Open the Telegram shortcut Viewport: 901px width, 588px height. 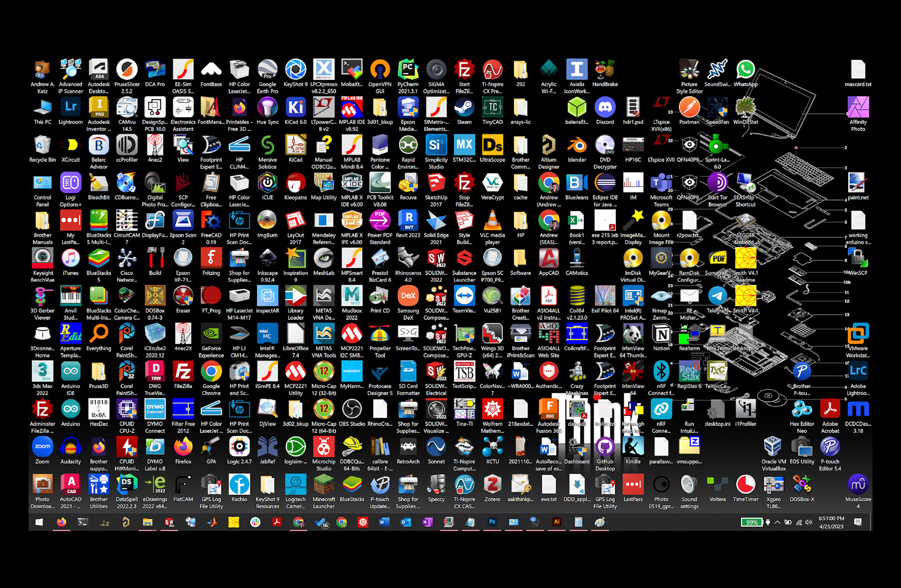[717, 299]
